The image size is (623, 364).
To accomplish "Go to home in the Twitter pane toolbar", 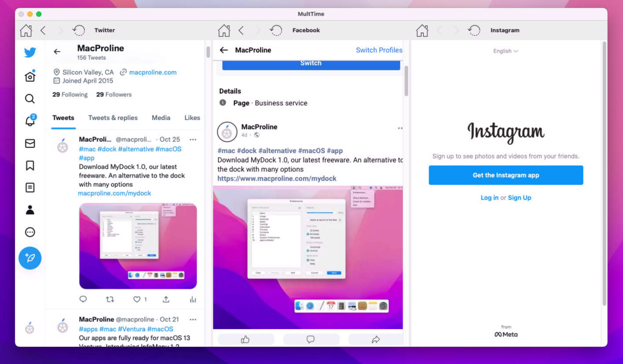I will [x=26, y=31].
